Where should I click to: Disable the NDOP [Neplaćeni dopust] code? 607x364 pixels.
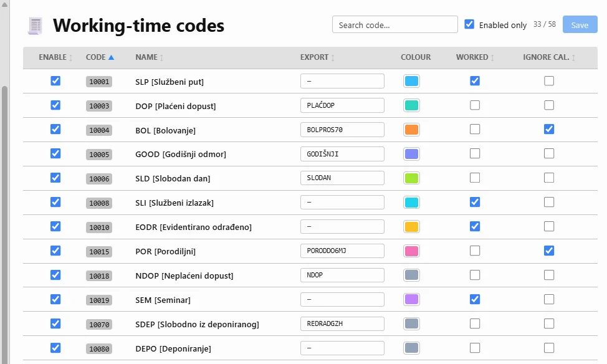[55, 275]
